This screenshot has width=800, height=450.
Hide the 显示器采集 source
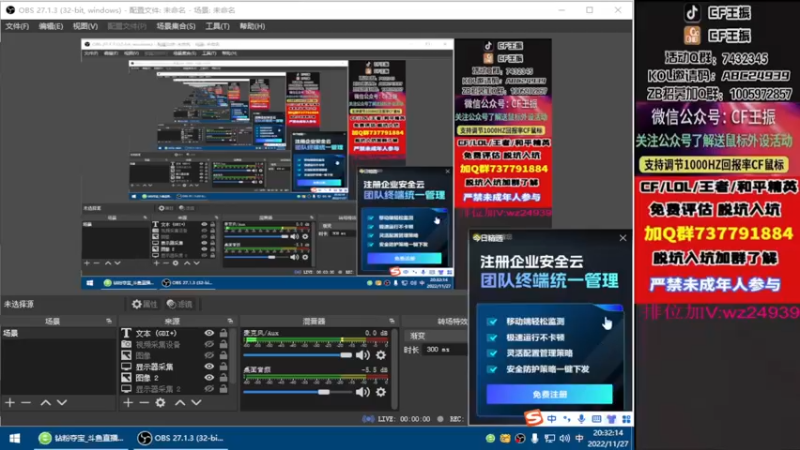tap(209, 366)
